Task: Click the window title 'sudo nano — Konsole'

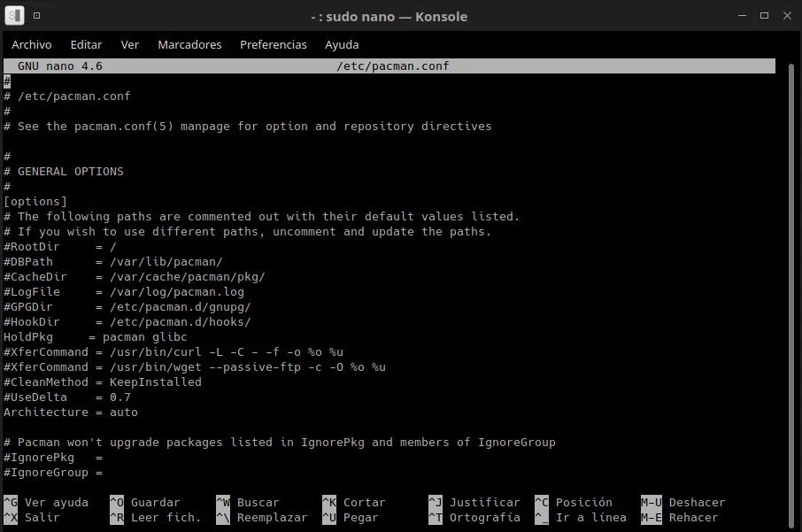Action: click(389, 16)
